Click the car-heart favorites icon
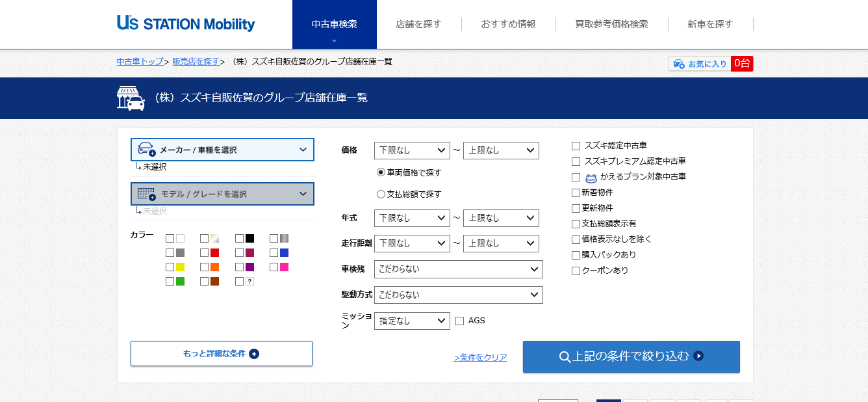 (679, 64)
